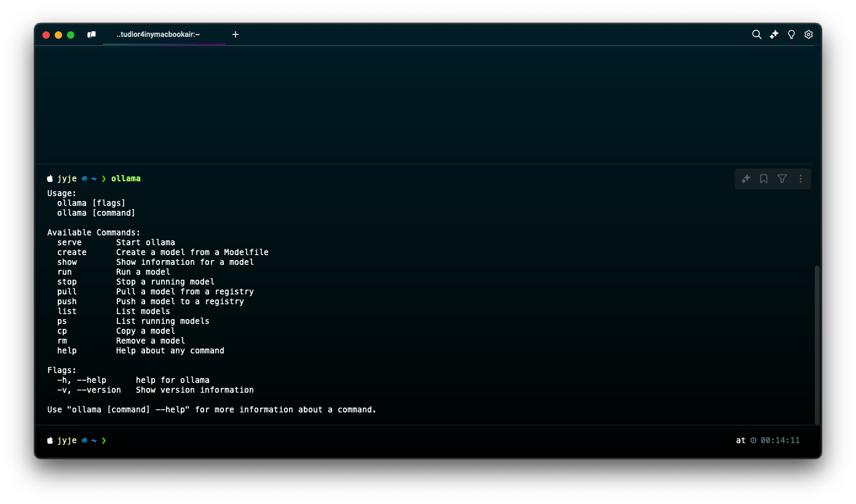Open the settings gear icon
Viewport: 856px width, 504px height.
pyautogui.click(x=809, y=34)
